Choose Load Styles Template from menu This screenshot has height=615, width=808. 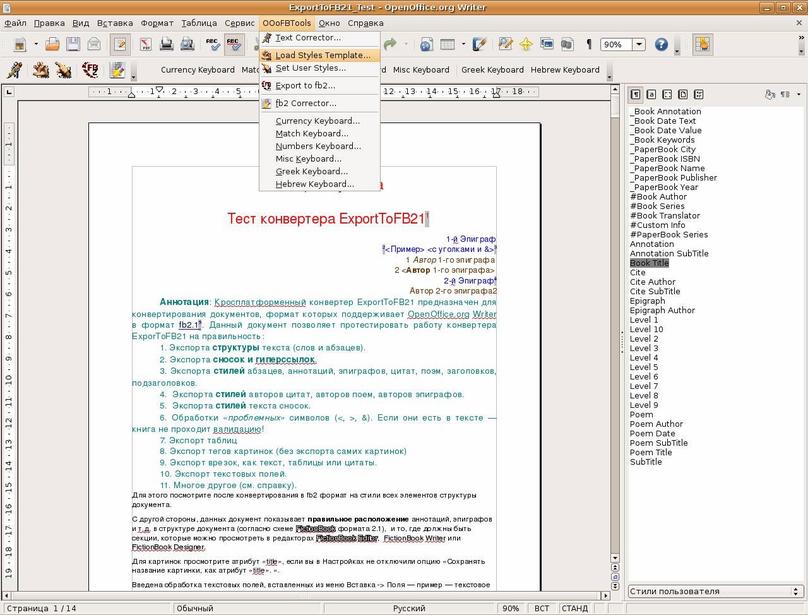[x=322, y=55]
